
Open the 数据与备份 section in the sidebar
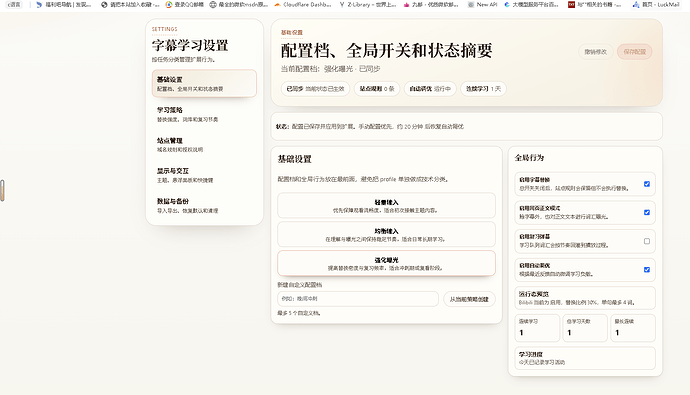tap(204, 205)
